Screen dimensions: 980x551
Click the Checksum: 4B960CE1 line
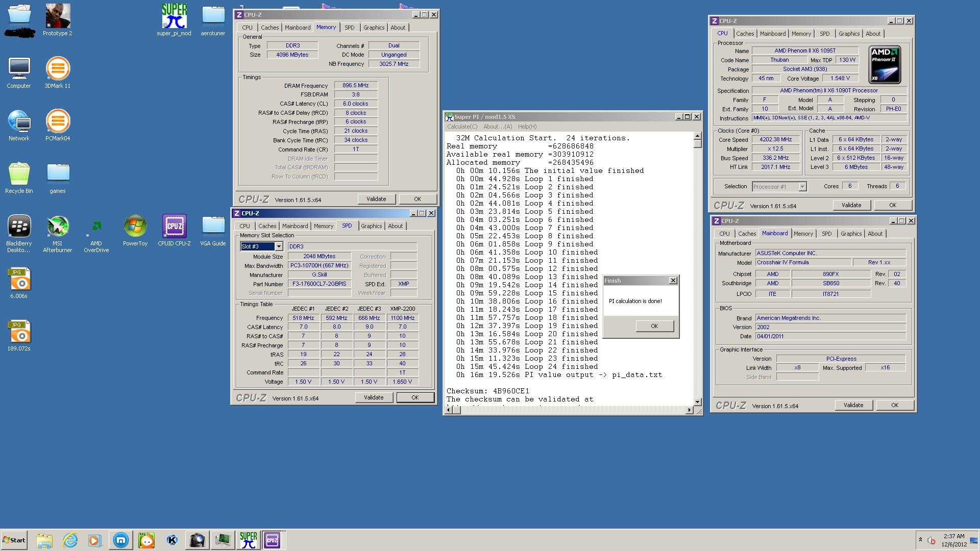(x=488, y=391)
